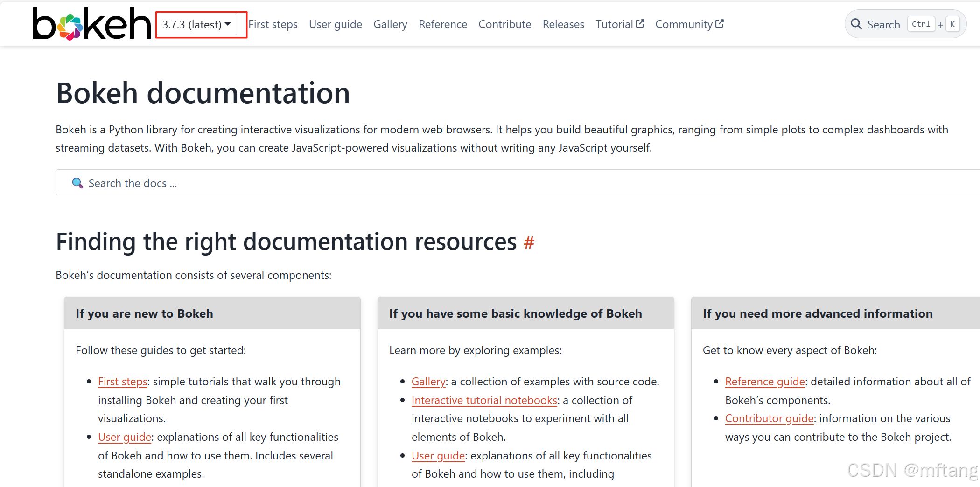
Task: Click the magnifier icon in header Search
Action: (x=856, y=24)
